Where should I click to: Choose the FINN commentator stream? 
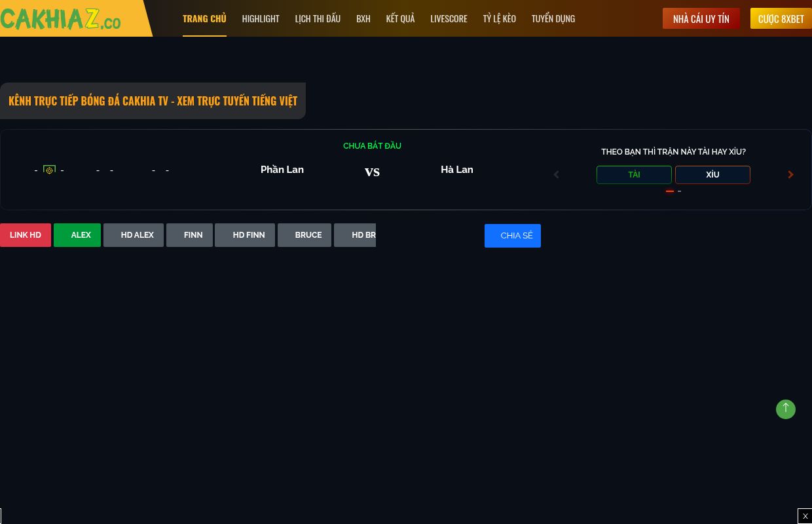(189, 235)
